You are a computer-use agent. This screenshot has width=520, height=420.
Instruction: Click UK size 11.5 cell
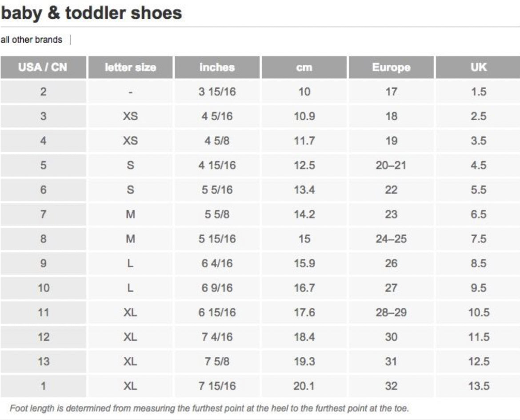click(x=478, y=337)
